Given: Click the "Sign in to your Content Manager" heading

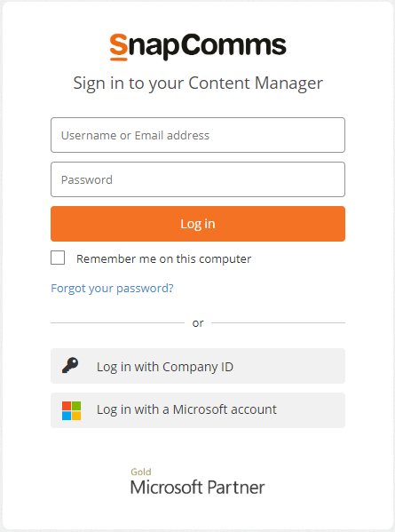Looking at the screenshot, I should [198, 83].
